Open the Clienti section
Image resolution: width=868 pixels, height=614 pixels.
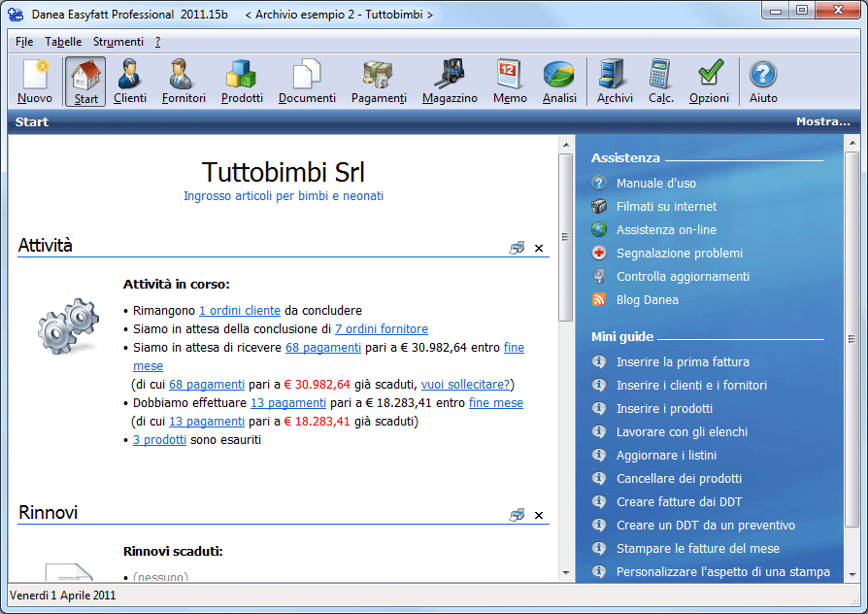[x=130, y=82]
